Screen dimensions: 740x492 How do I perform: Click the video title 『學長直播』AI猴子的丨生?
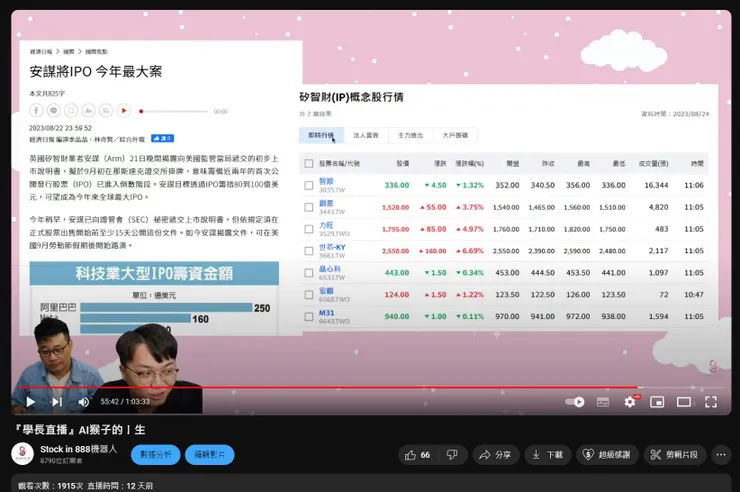(x=79, y=430)
